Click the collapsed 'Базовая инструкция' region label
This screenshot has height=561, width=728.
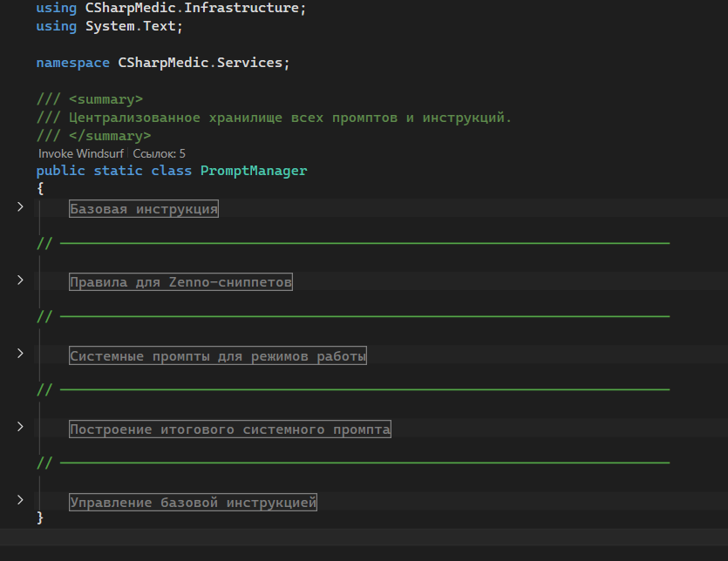pos(144,209)
